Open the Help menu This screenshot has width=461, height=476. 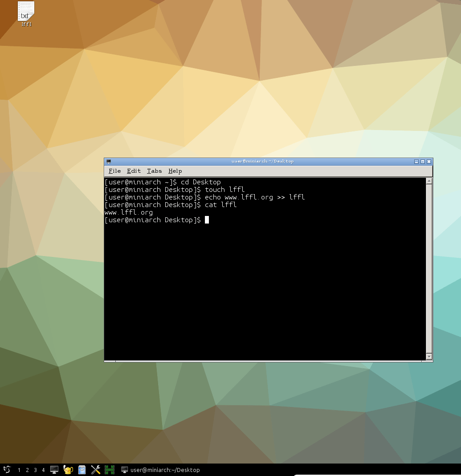point(175,171)
